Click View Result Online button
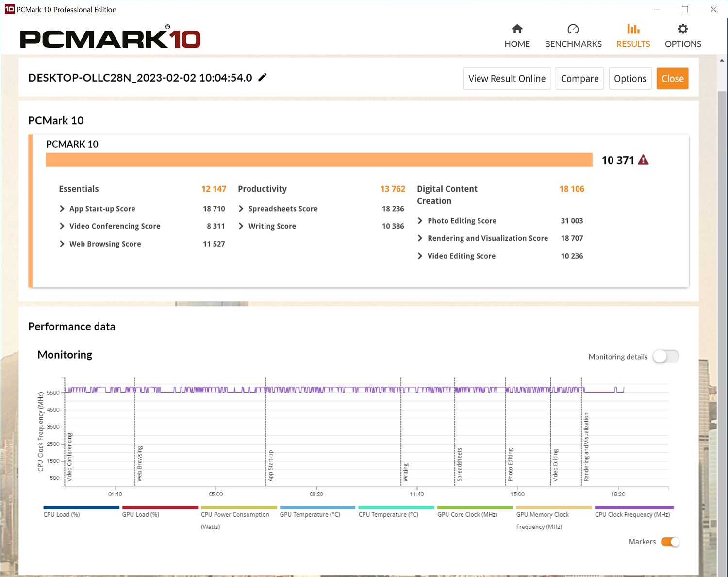728x577 pixels. click(x=507, y=79)
